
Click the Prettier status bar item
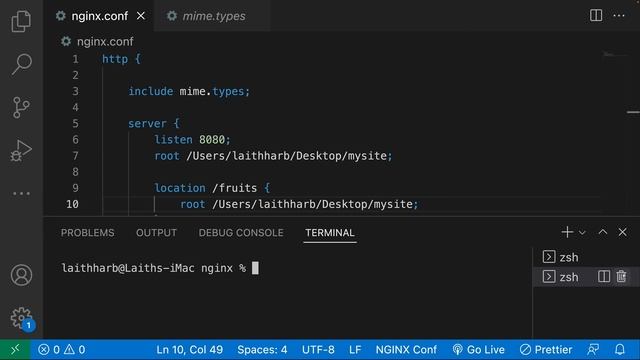tap(546, 350)
